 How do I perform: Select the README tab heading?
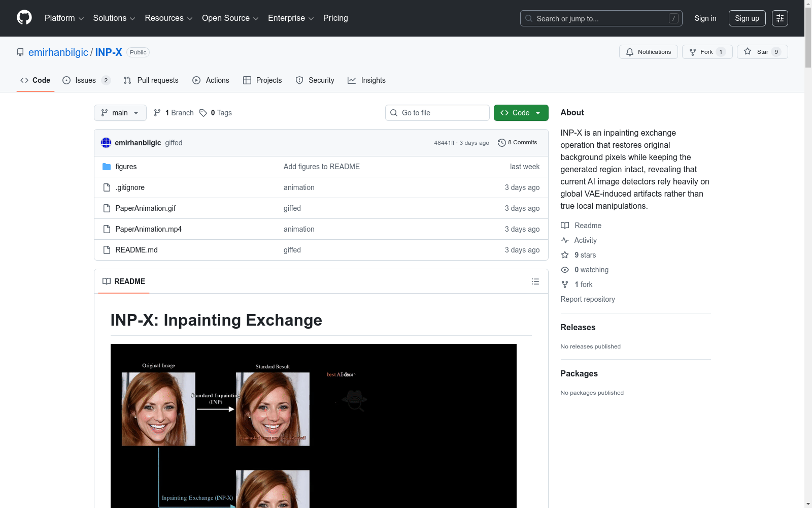coord(124,281)
